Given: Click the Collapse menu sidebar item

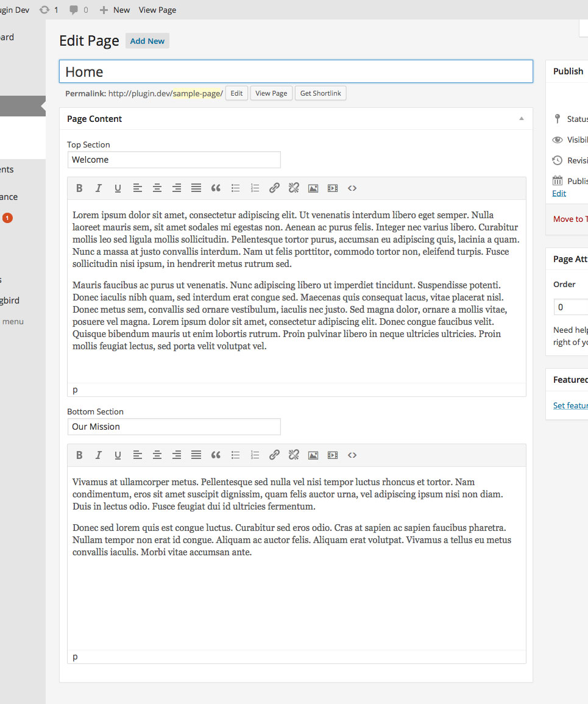Looking at the screenshot, I should point(12,321).
